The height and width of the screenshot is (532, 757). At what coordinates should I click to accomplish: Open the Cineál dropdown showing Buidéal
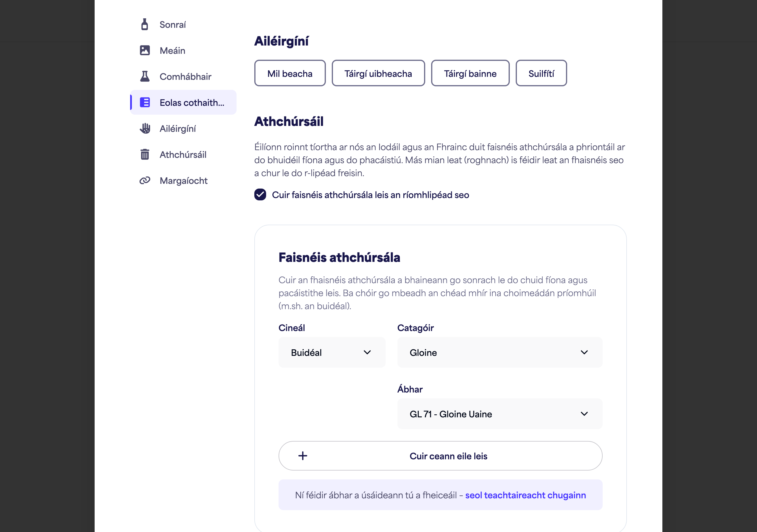coord(332,352)
